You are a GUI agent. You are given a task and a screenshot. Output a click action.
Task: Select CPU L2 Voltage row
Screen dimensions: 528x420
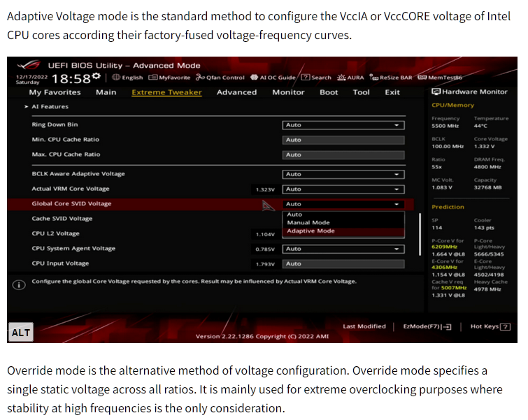point(55,233)
